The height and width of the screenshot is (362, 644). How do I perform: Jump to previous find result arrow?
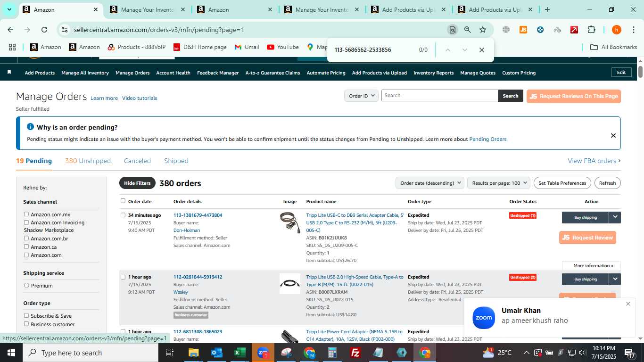[448, 50]
